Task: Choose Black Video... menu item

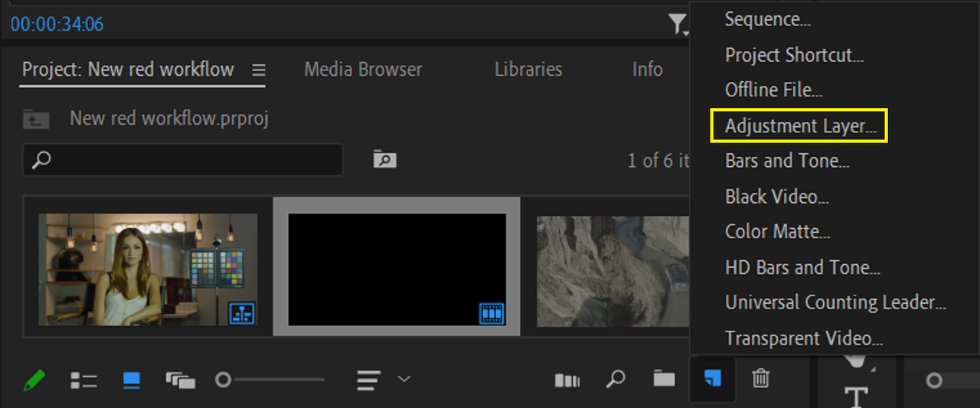Action: pos(777,197)
